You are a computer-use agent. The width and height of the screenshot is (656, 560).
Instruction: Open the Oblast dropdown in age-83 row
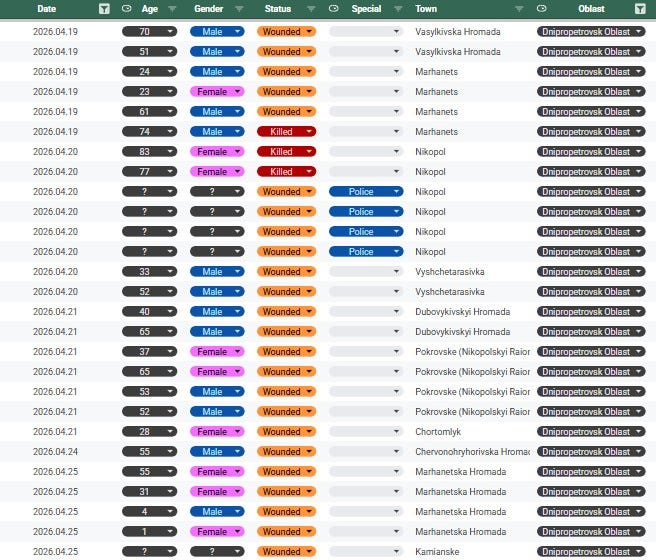point(591,152)
